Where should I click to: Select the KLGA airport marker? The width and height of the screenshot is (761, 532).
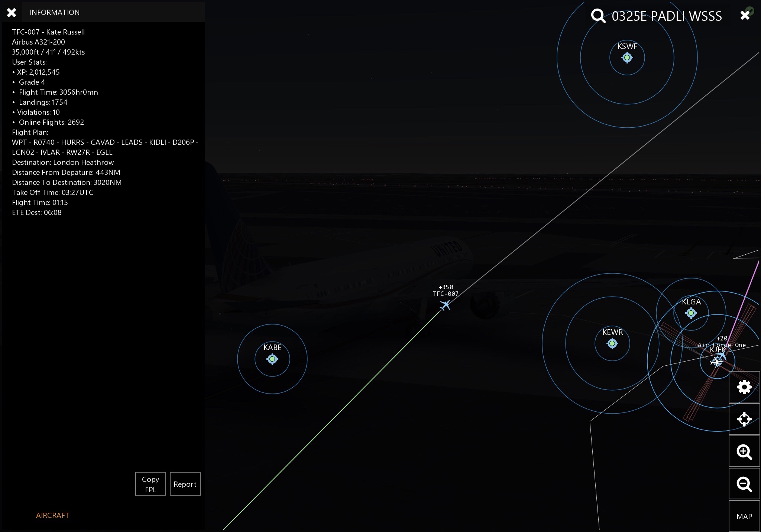(x=691, y=313)
